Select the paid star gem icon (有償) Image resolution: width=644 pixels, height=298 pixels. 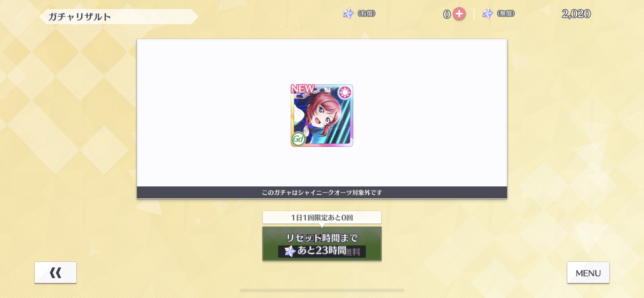[x=348, y=14]
